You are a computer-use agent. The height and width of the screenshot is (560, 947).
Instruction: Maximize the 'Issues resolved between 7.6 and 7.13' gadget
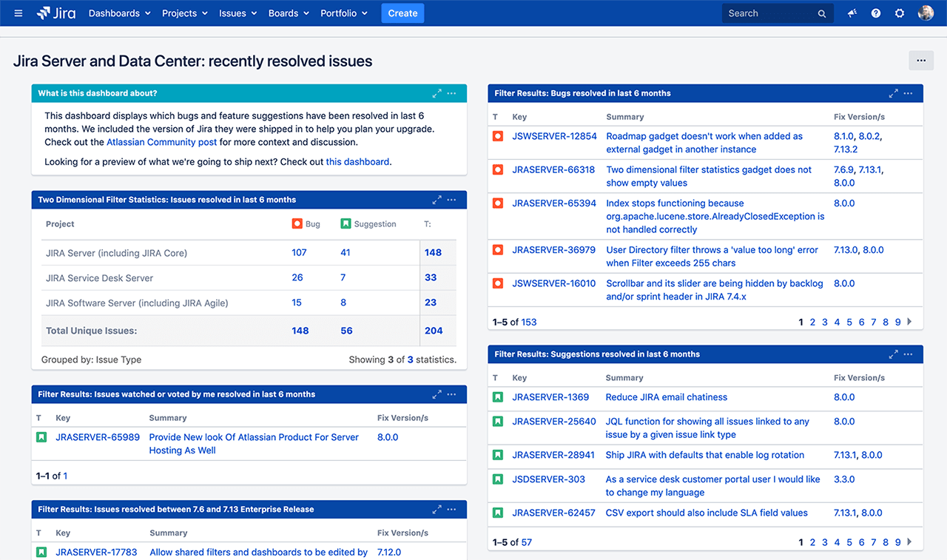click(437, 510)
